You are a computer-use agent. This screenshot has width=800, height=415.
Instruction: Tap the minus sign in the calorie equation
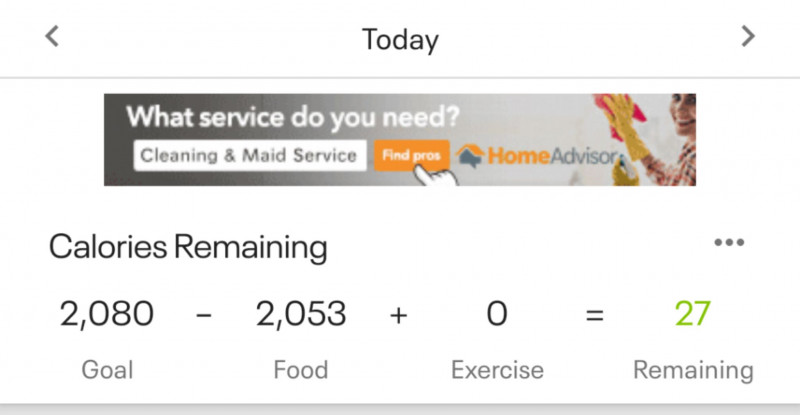pyautogui.click(x=204, y=314)
